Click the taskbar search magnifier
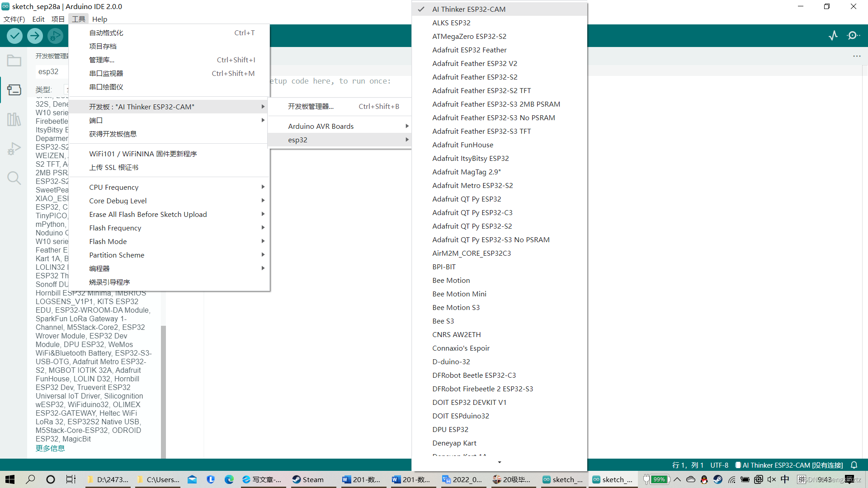Screen dimensions: 868x488 click(x=30, y=479)
